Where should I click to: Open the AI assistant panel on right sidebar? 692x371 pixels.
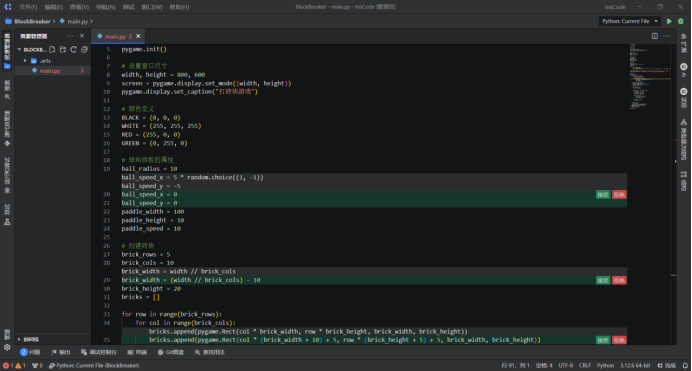(684, 70)
